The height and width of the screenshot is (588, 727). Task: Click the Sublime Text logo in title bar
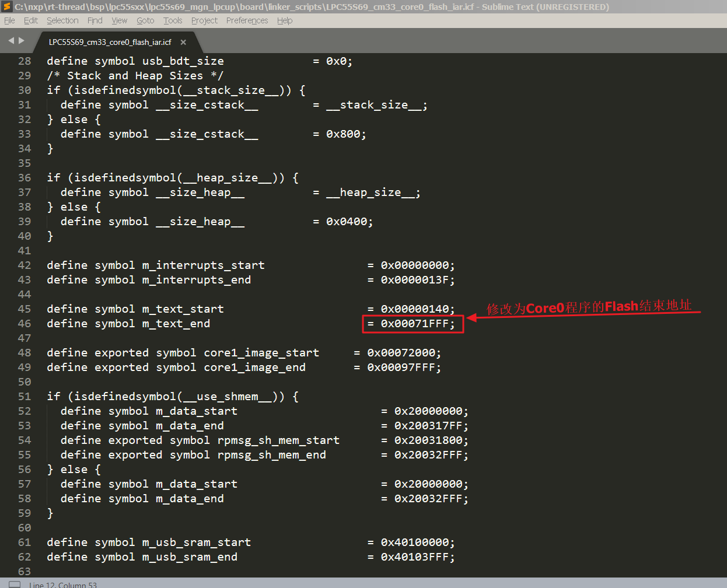(7, 7)
